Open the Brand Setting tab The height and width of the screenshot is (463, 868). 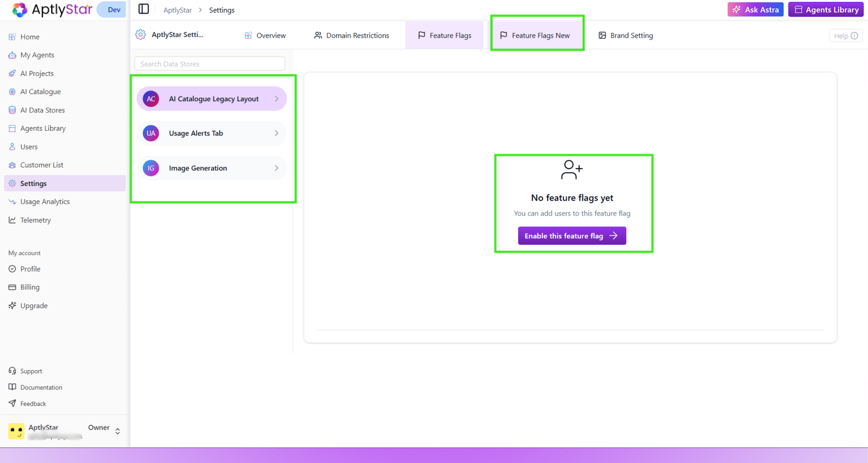pyautogui.click(x=631, y=35)
